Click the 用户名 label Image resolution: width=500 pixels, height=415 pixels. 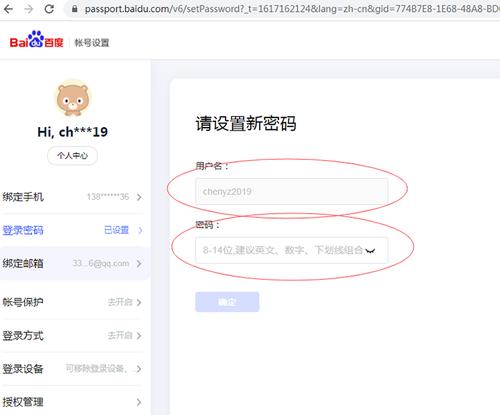212,166
